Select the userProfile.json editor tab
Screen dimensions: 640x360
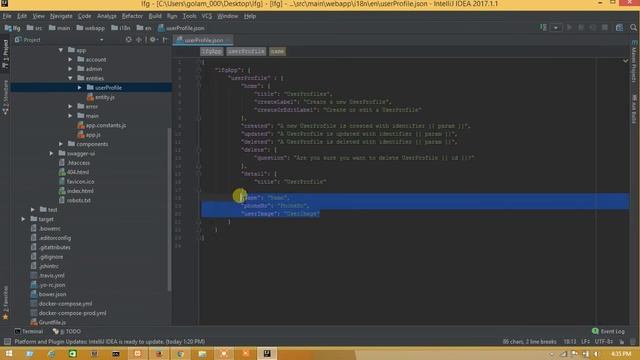[203, 40]
